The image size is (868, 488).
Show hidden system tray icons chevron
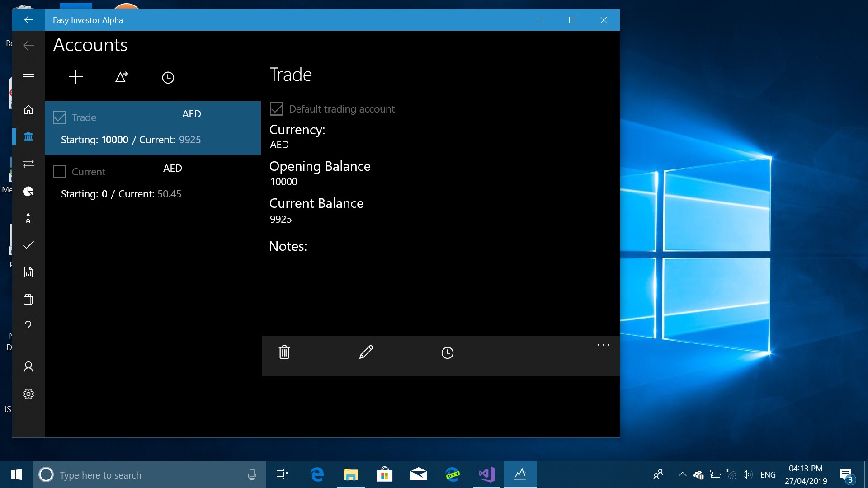[682, 474]
